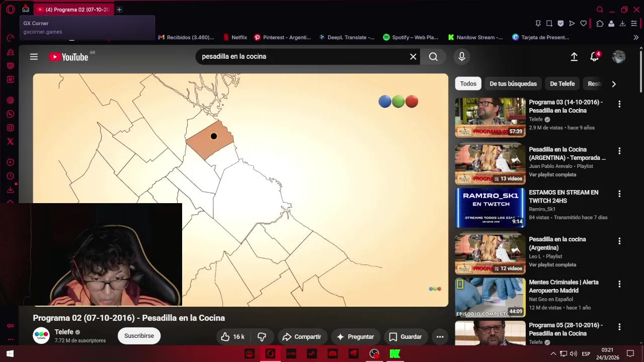The image size is (644, 362).
Task: Open the Netflix bookmark
Action: 235,37
